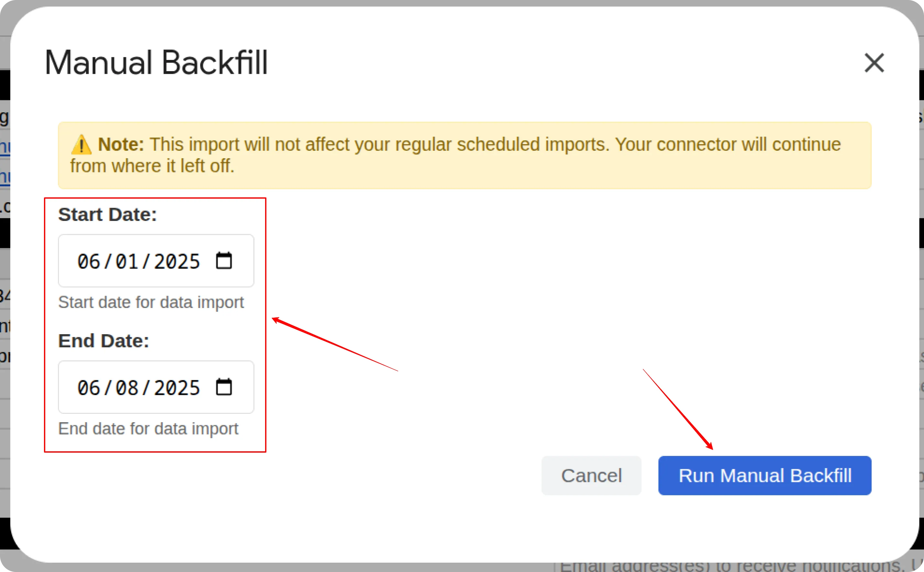The width and height of the screenshot is (924, 572).
Task: Click the "End Date:" label
Action: point(103,341)
